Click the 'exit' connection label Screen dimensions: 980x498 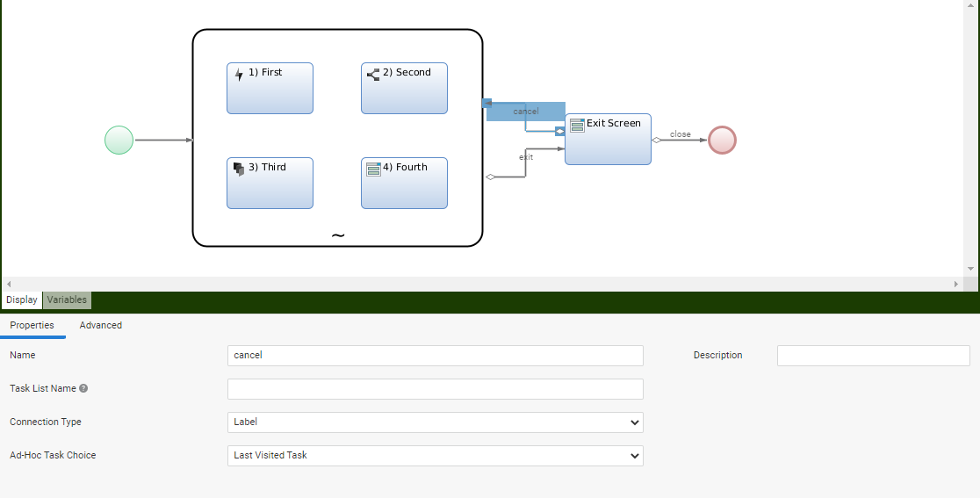[526, 157]
